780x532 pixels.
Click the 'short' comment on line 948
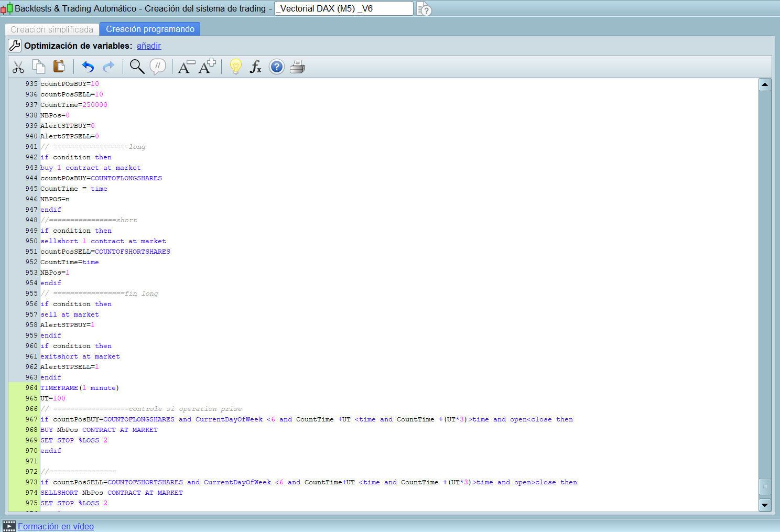[89, 220]
